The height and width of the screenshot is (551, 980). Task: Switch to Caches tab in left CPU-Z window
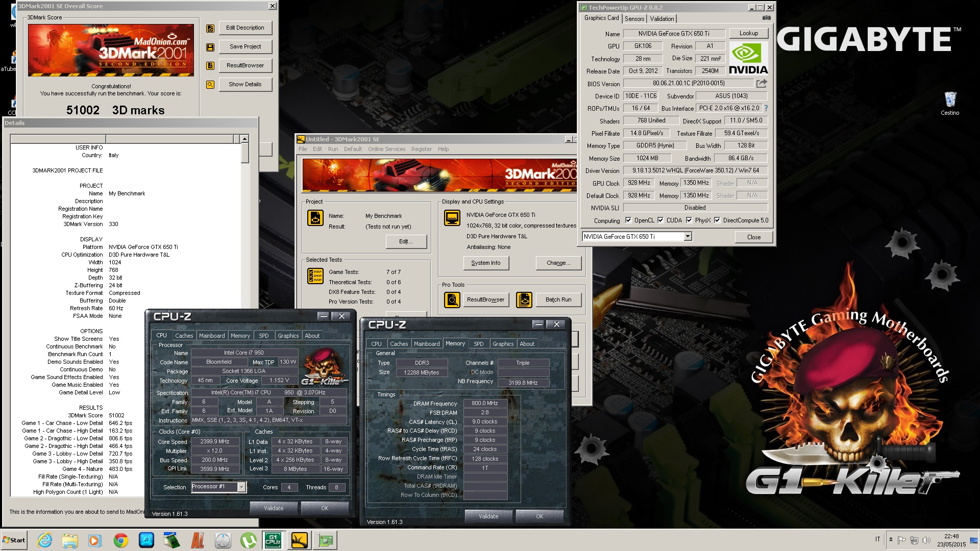click(184, 336)
